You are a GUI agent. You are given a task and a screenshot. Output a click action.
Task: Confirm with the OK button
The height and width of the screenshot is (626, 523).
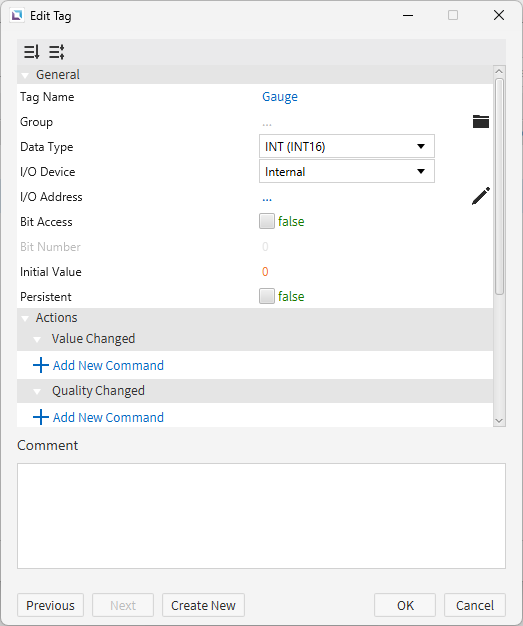point(405,605)
